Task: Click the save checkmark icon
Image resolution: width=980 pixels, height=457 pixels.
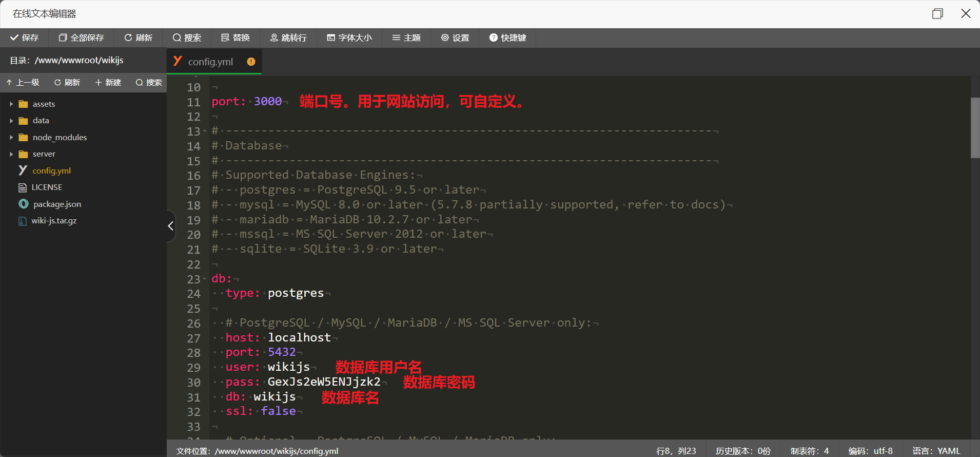Action: pos(14,37)
